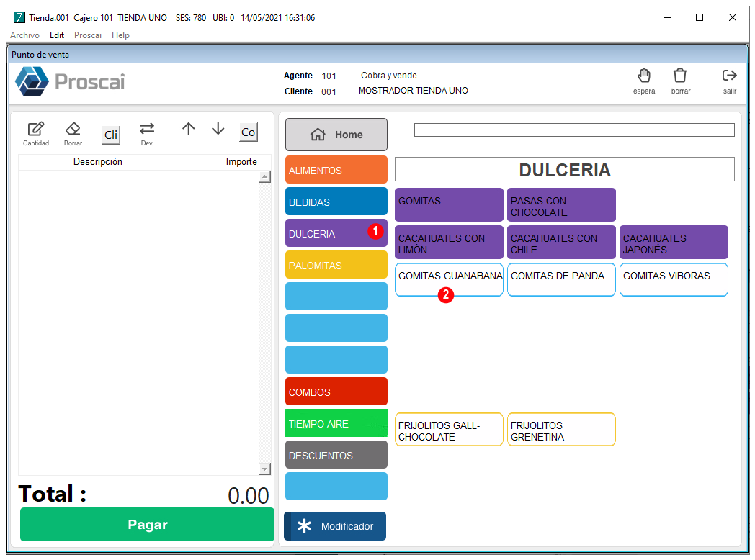The width and height of the screenshot is (755, 560).
Task: Open the Archivo menu
Action: (x=24, y=35)
